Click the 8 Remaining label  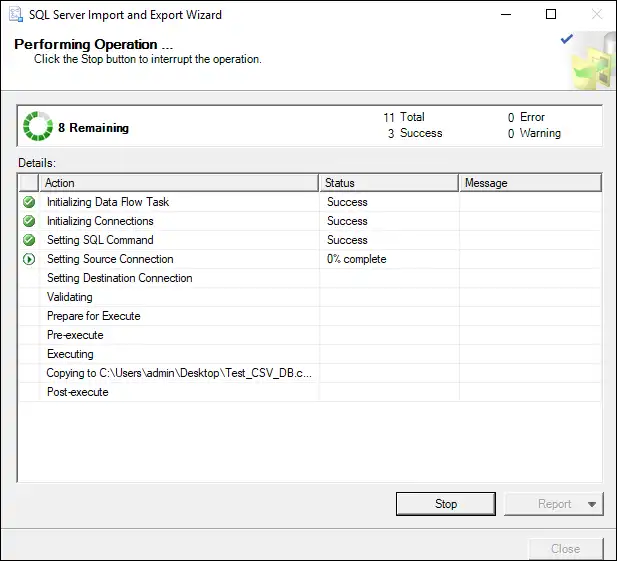[x=93, y=127]
